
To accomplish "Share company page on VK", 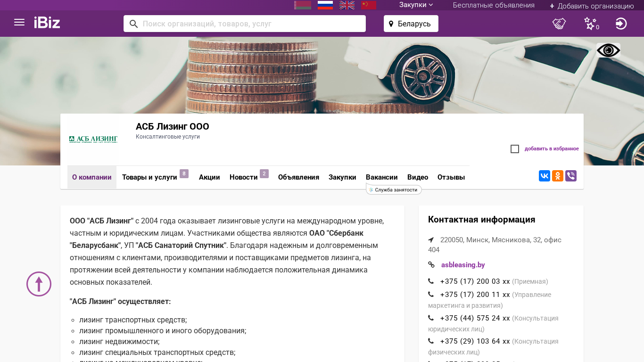I will pyautogui.click(x=545, y=176).
